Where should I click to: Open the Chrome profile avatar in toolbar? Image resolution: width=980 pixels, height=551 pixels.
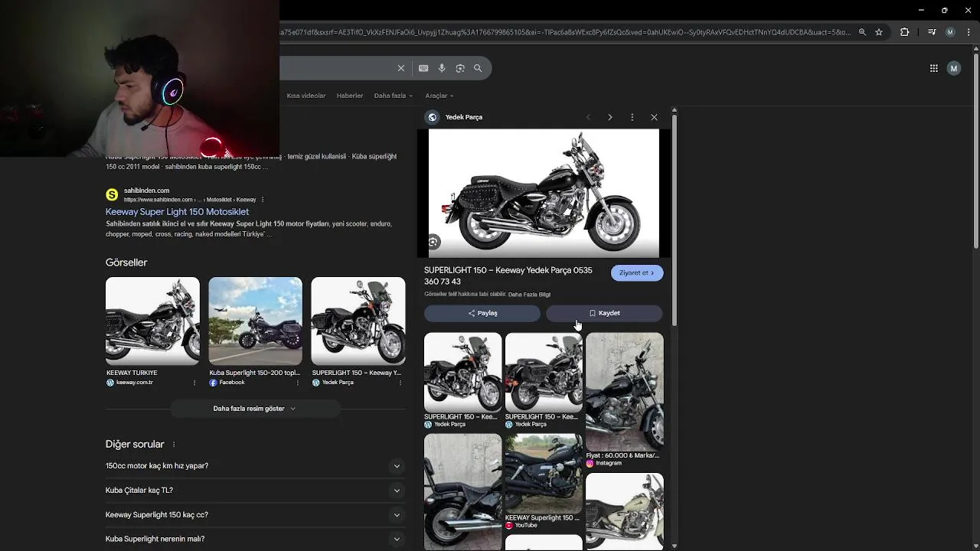[950, 32]
